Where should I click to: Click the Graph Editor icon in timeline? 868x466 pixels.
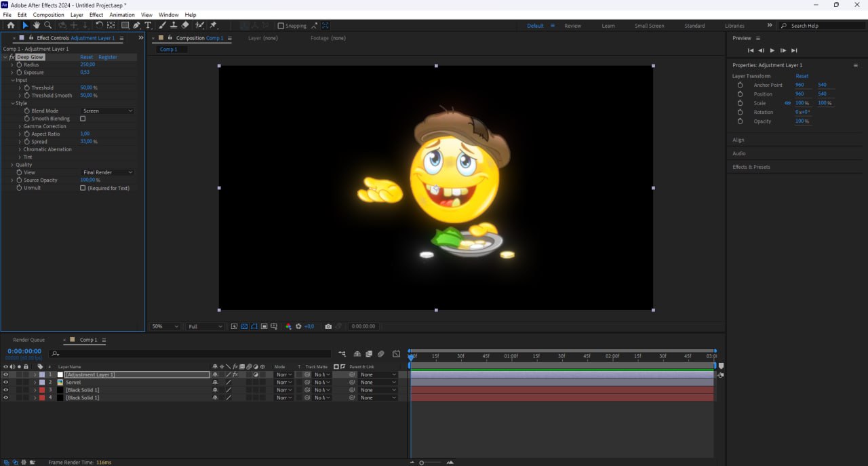click(396, 353)
